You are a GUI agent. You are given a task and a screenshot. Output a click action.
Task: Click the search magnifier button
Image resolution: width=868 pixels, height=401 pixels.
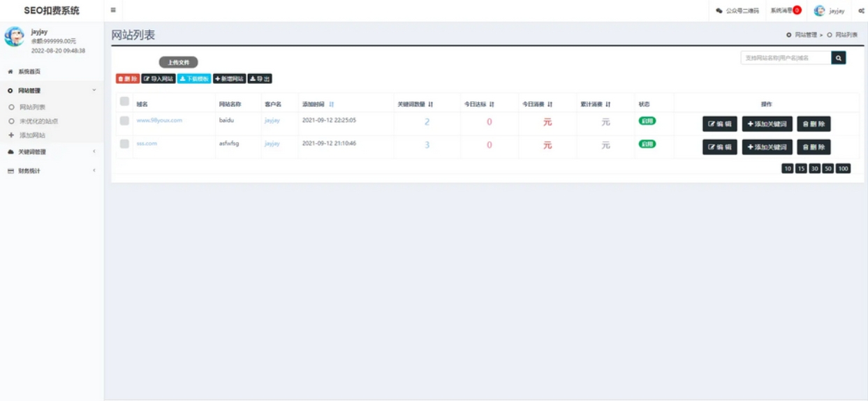(839, 58)
